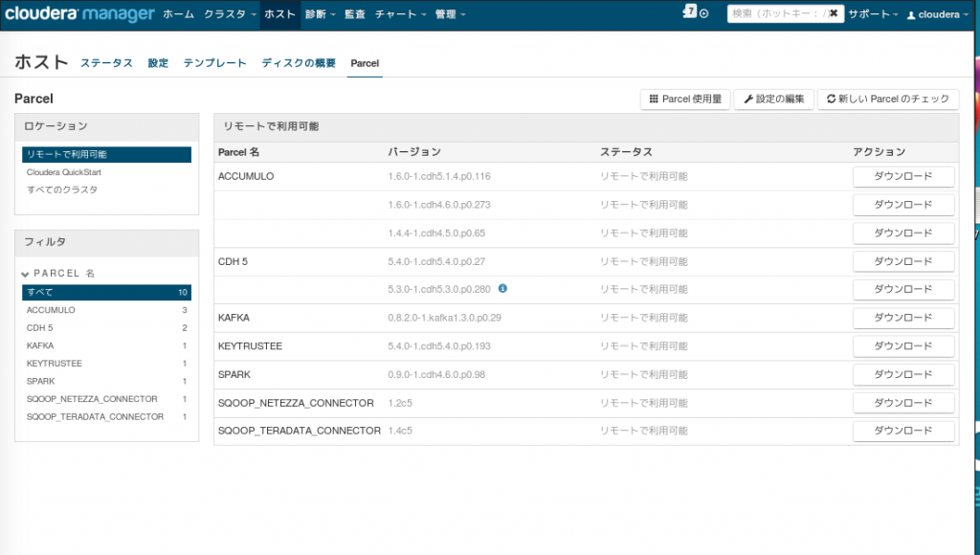Select Cloudera QuickStart location
The image size is (980, 555).
[64, 172]
